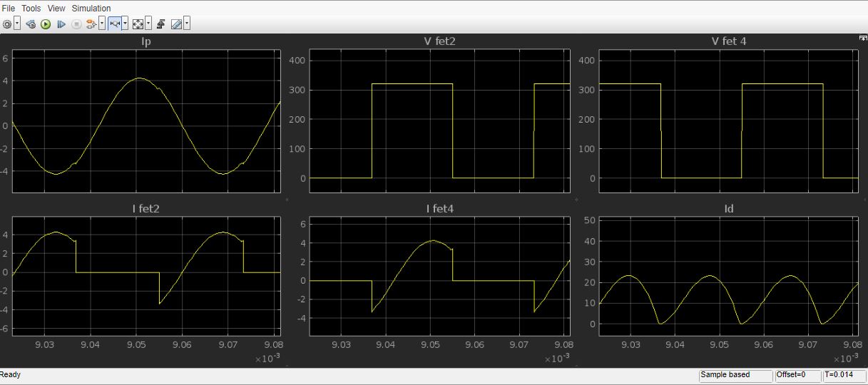The image size is (868, 385).
Task: Expand the measurements dropdown arrow
Action: tap(187, 24)
